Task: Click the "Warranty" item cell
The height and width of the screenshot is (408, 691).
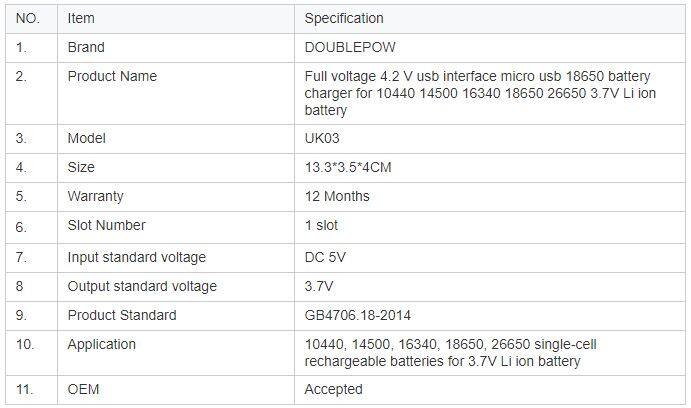Action: coord(96,196)
